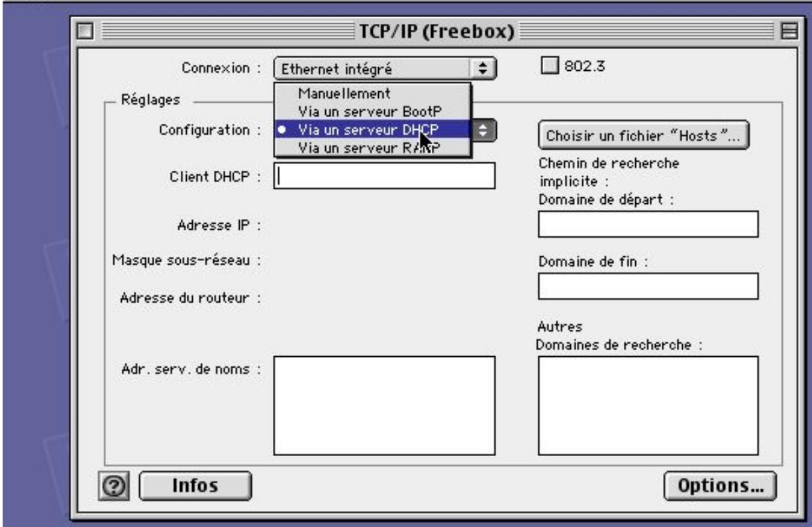Select Via un serveur BootP

[x=373, y=111]
